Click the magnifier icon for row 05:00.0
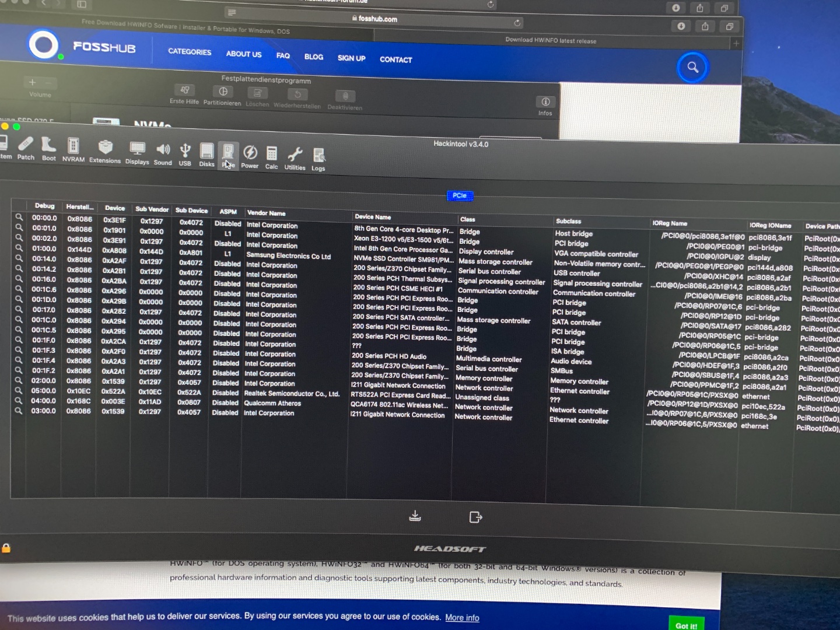The image size is (840, 630). [19, 390]
